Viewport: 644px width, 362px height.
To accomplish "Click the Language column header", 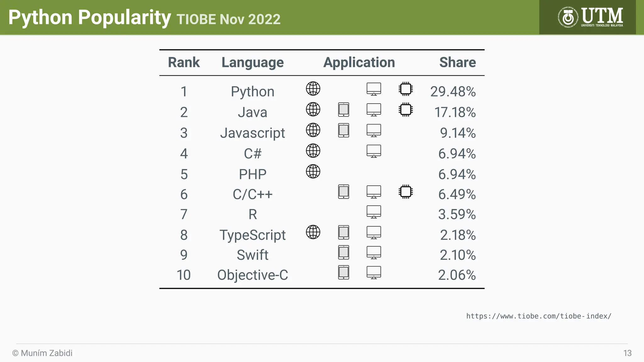I will [x=253, y=63].
